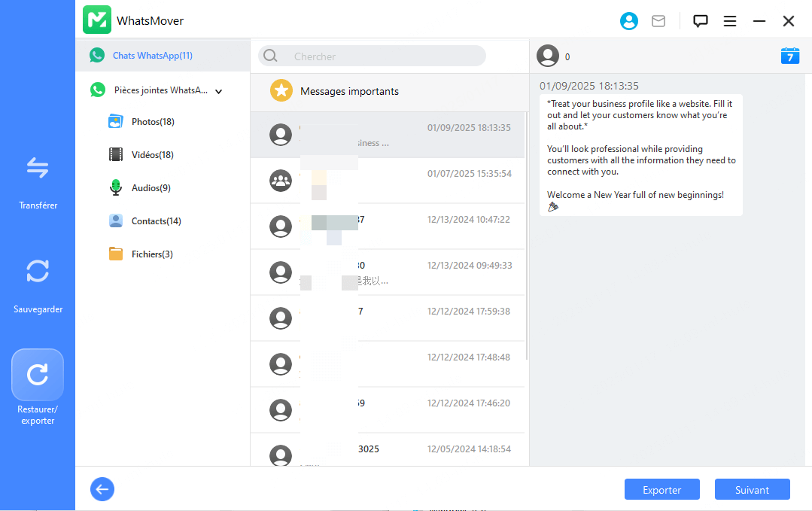
Task: Open the hamburger menu in title bar
Action: (729, 21)
